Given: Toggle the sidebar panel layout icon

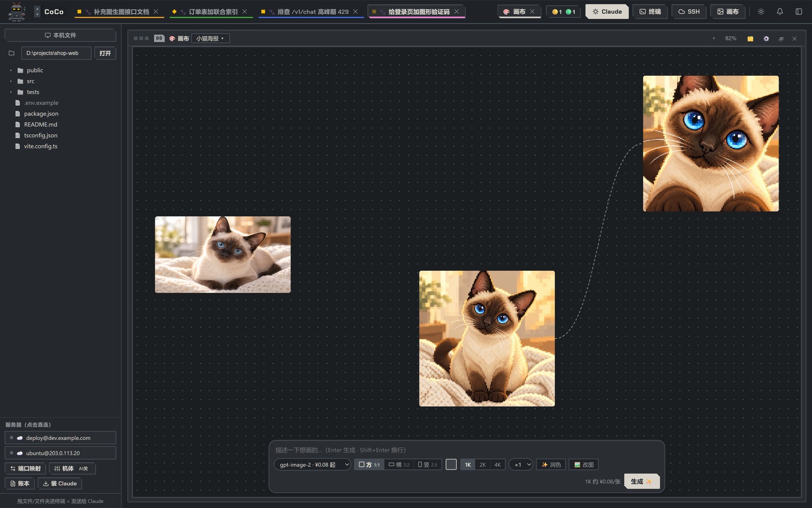Looking at the screenshot, I should pyautogui.click(x=799, y=12).
